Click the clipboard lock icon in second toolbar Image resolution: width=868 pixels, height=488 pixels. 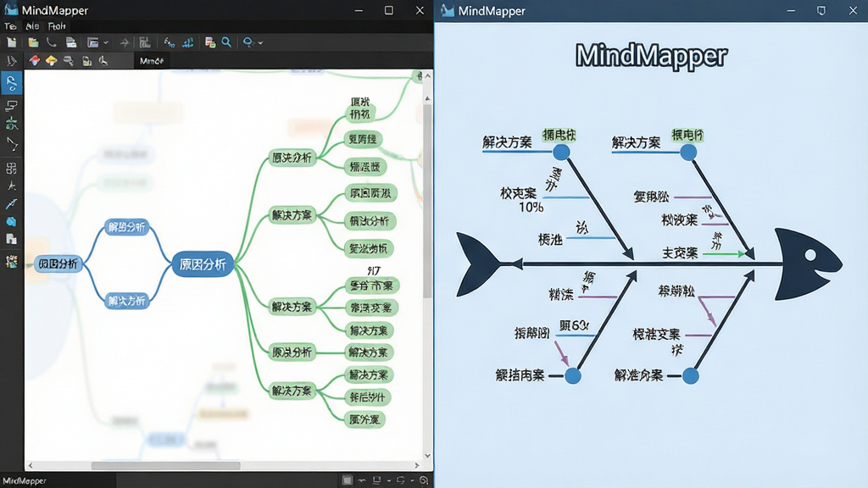coord(87,61)
